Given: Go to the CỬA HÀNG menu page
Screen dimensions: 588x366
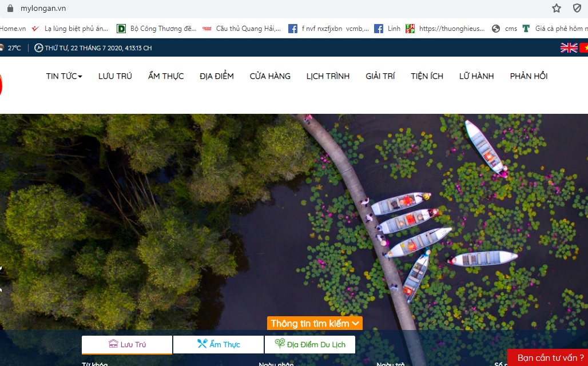Looking at the screenshot, I should [x=270, y=76].
